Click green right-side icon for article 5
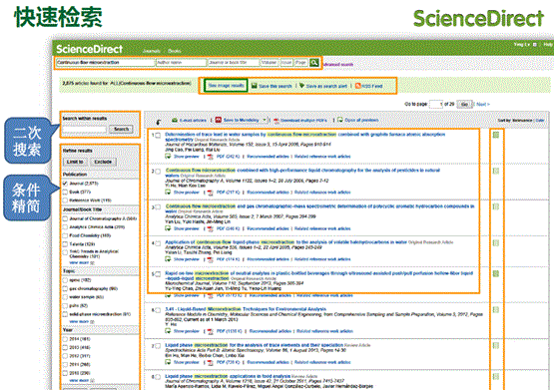Screen dimensions: 556x392 click(x=496, y=273)
